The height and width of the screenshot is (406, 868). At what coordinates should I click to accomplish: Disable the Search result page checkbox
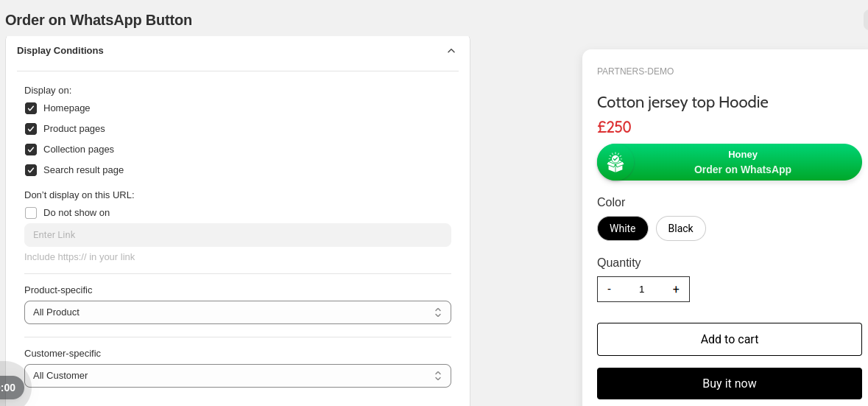[31, 170]
